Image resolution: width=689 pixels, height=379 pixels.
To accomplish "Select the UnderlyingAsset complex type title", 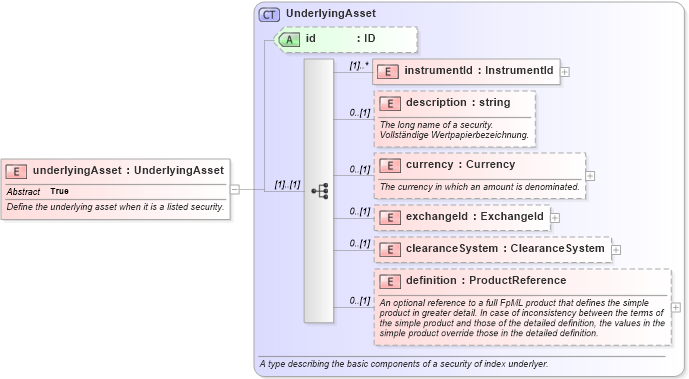I will (331, 14).
